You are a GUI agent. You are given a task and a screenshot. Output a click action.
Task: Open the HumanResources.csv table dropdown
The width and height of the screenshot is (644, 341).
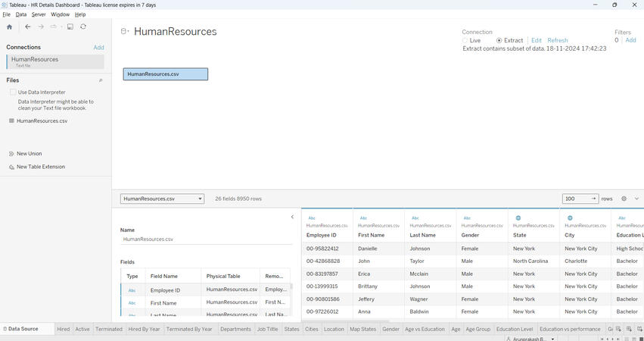[x=200, y=199]
